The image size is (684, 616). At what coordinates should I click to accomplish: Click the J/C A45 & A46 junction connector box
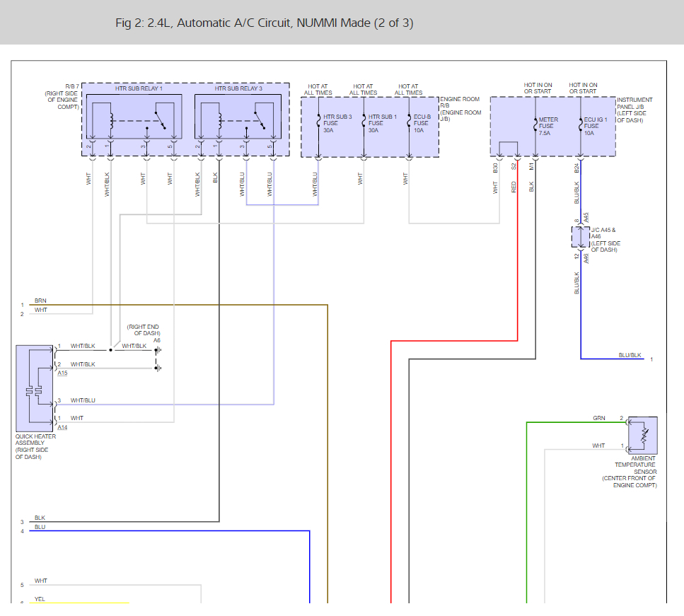tap(581, 237)
